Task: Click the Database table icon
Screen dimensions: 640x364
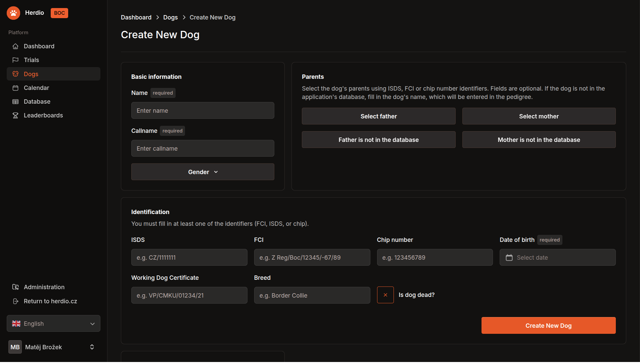Action: coord(15,102)
